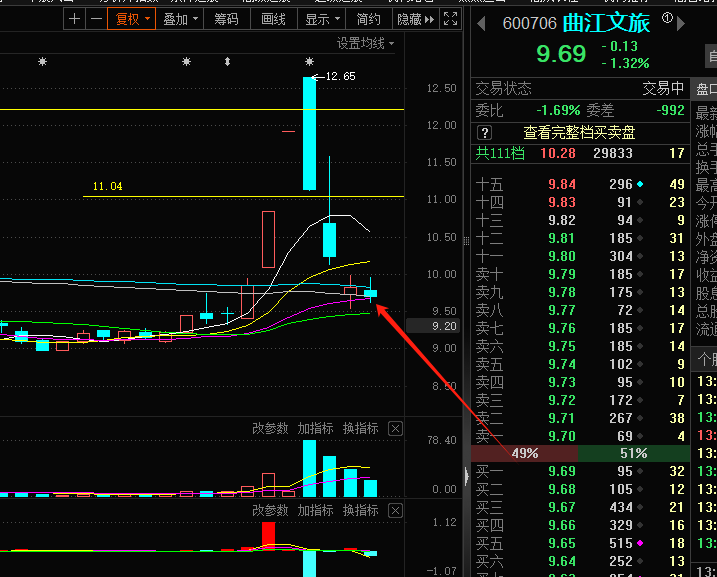Screen dimensions: 717x577
Task: Click the first star event marker at chart top
Action: [x=43, y=61]
